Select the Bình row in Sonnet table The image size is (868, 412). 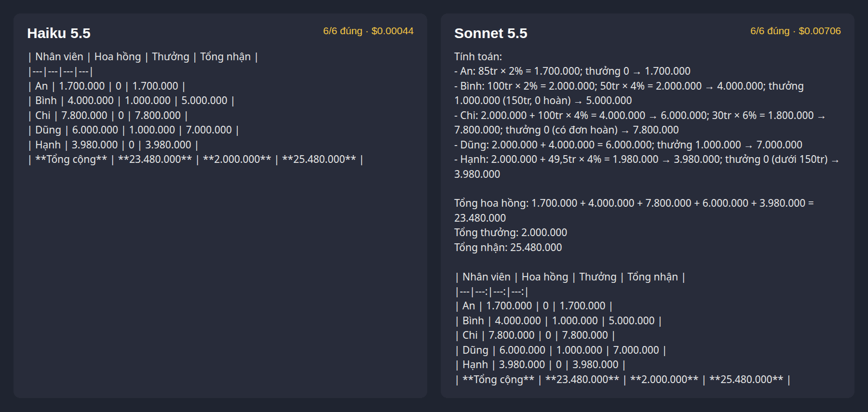pyautogui.click(x=558, y=321)
